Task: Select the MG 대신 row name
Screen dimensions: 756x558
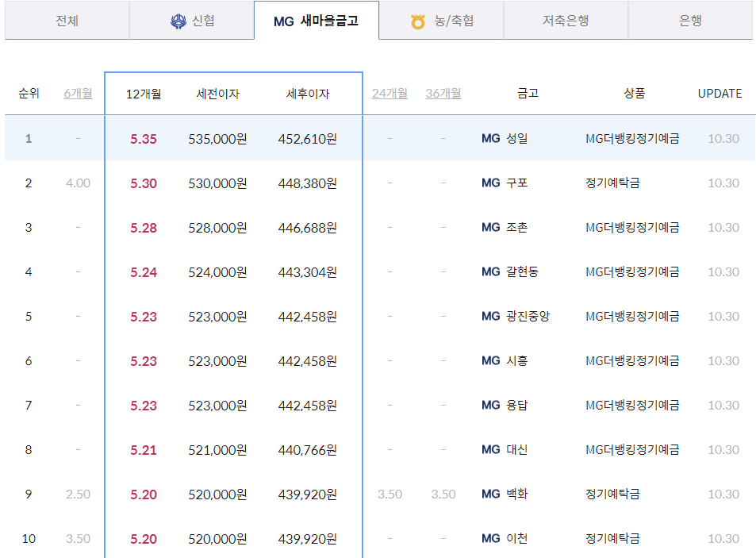Action: [x=505, y=449]
